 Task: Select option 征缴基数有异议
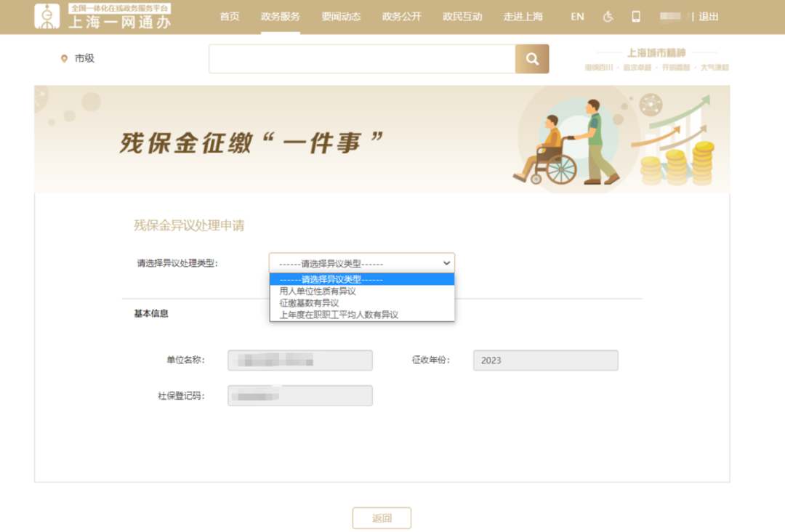362,303
